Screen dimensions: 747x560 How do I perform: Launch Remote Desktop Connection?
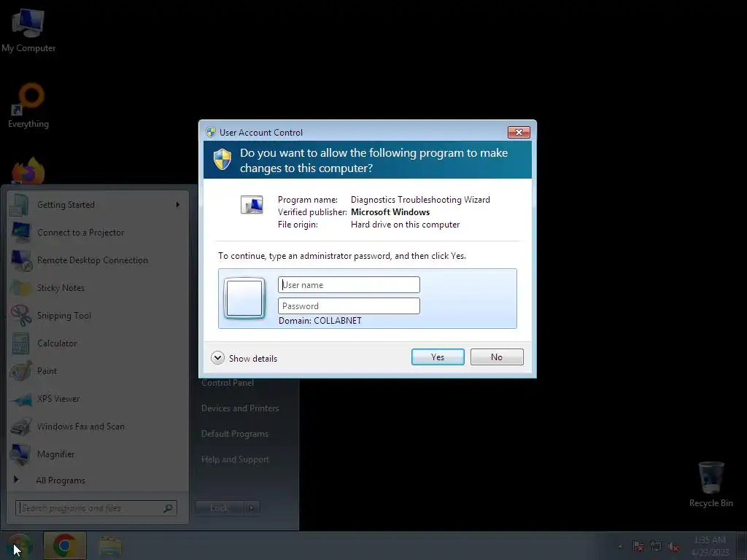(98, 260)
